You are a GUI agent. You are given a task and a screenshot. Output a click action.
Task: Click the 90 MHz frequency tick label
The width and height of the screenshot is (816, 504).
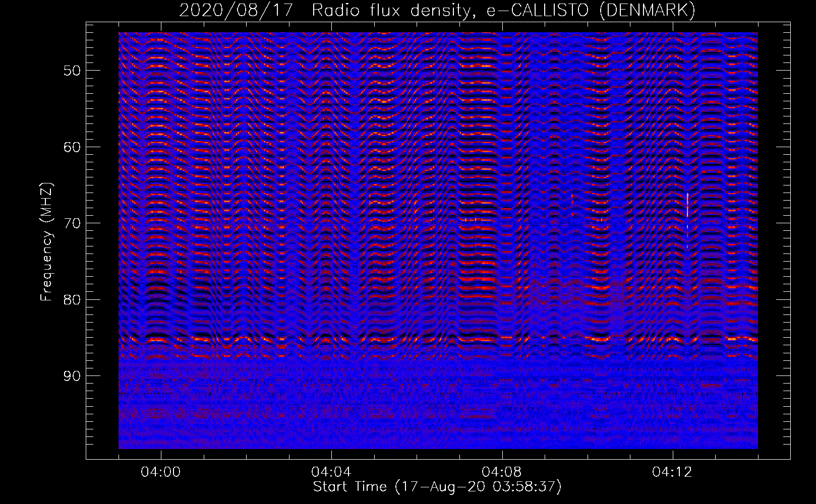point(72,376)
